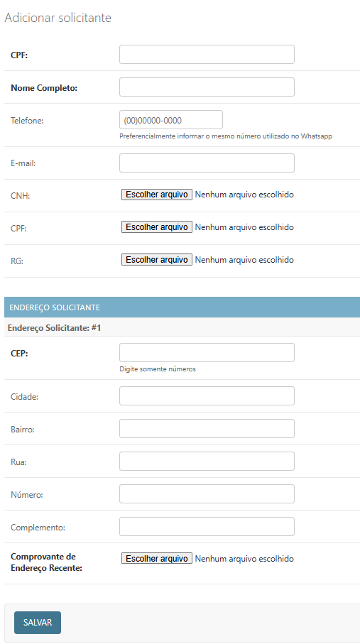The height and width of the screenshot is (644, 360).
Task: Select the E-mail input box
Action: tap(207, 163)
